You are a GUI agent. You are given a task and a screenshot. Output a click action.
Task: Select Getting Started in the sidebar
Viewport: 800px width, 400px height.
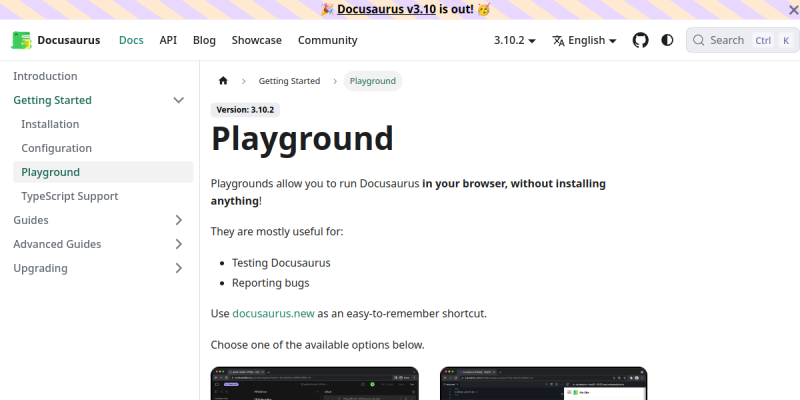pyautogui.click(x=53, y=100)
